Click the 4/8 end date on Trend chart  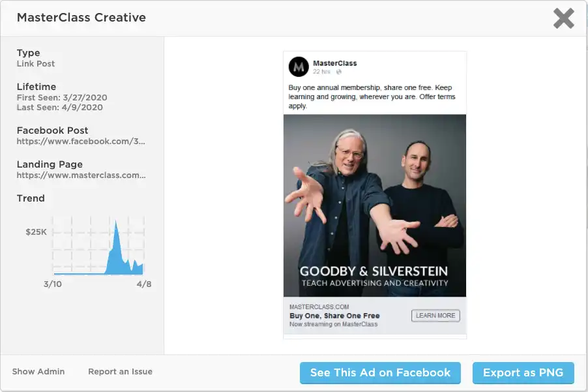point(144,284)
